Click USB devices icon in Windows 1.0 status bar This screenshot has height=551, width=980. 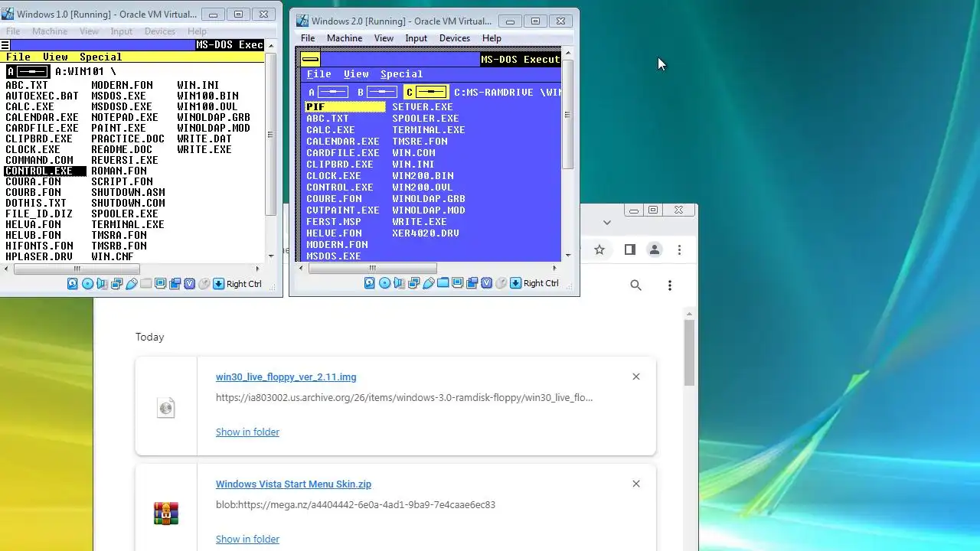[131, 283]
